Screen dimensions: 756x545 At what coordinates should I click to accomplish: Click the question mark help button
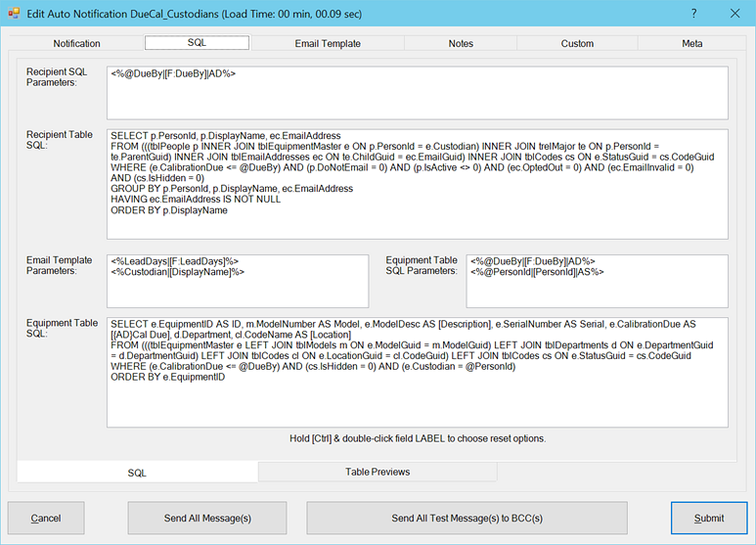(x=693, y=14)
